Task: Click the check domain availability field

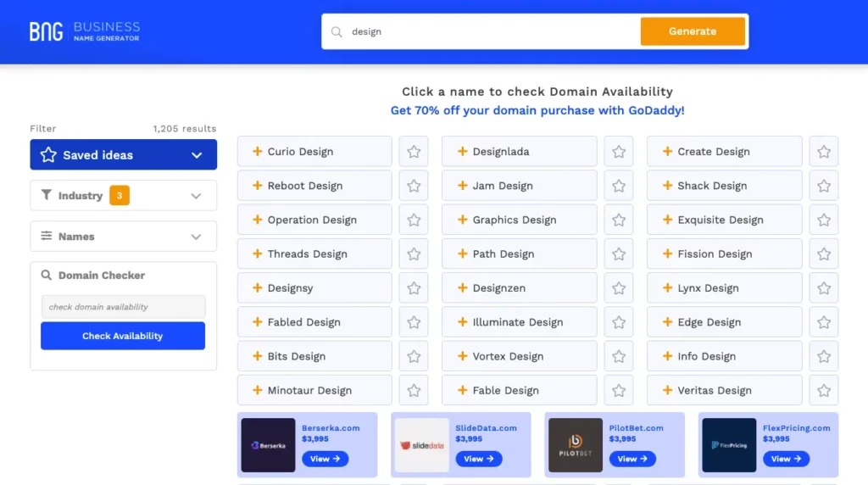Action: [x=123, y=307]
